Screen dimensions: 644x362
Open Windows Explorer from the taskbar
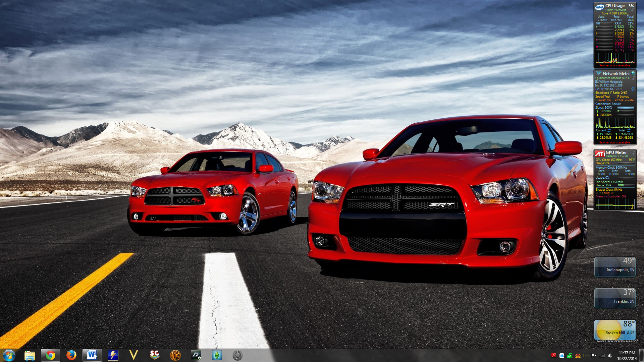tap(30, 355)
